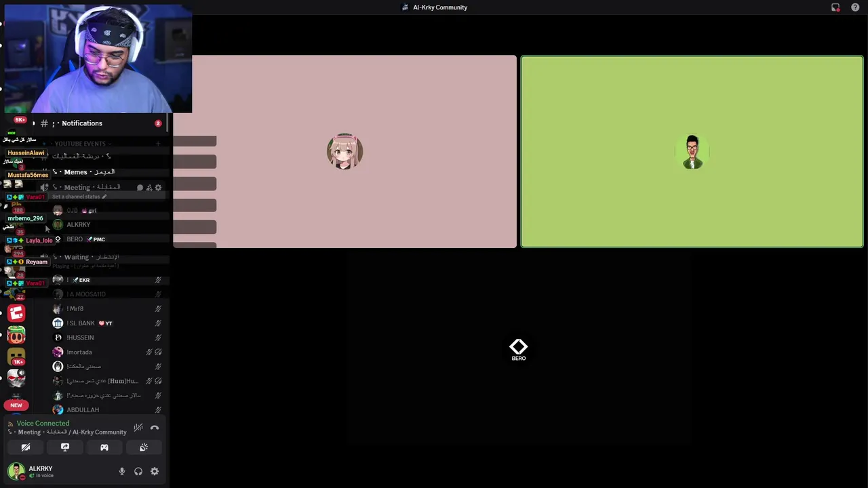Screen dimensions: 868x488
Task: Open ALKRKY profile avatar in user panel
Action: pyautogui.click(x=16, y=471)
